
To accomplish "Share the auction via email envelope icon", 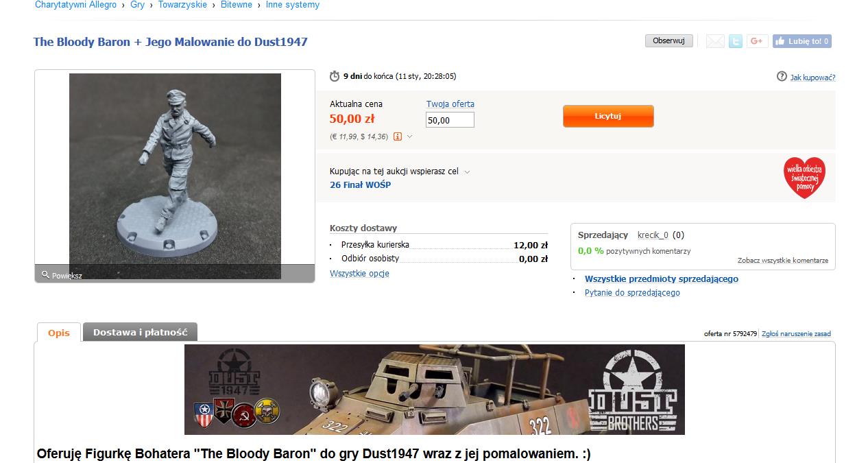I will pyautogui.click(x=715, y=41).
